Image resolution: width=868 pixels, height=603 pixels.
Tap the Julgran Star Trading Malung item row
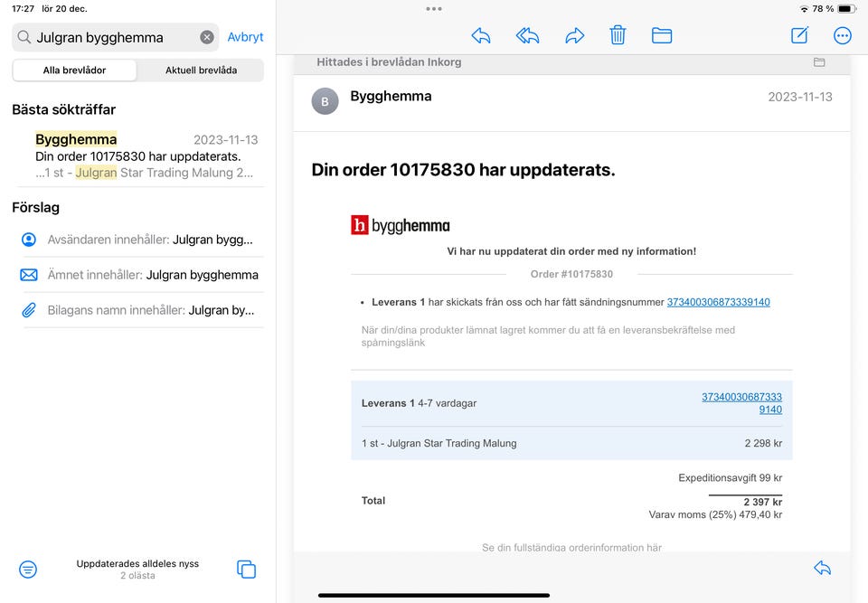(571, 444)
